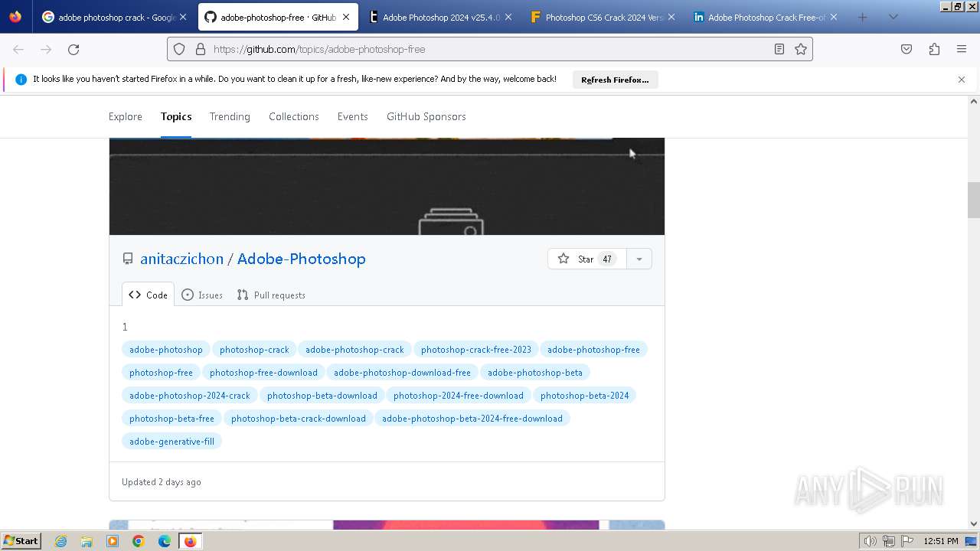Viewport: 980px width, 551px height.
Task: Toggle reader view icon in address bar
Action: 779,49
